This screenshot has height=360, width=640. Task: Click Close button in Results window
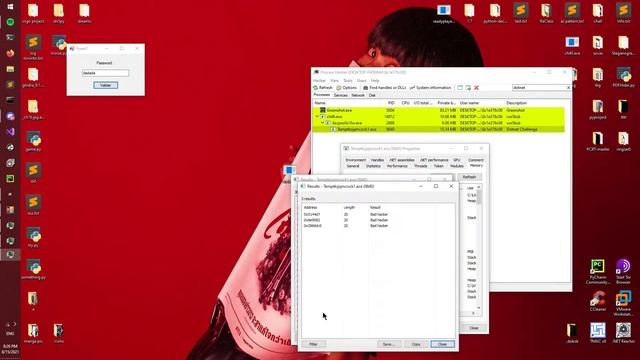[442, 344]
